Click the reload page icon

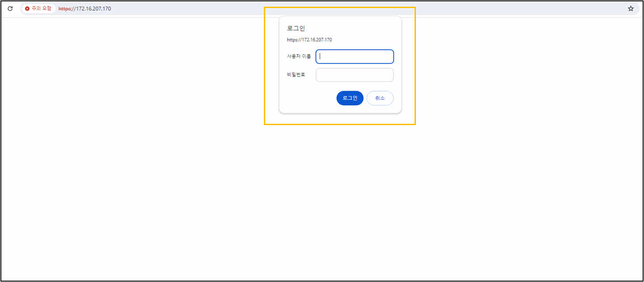coord(10,8)
